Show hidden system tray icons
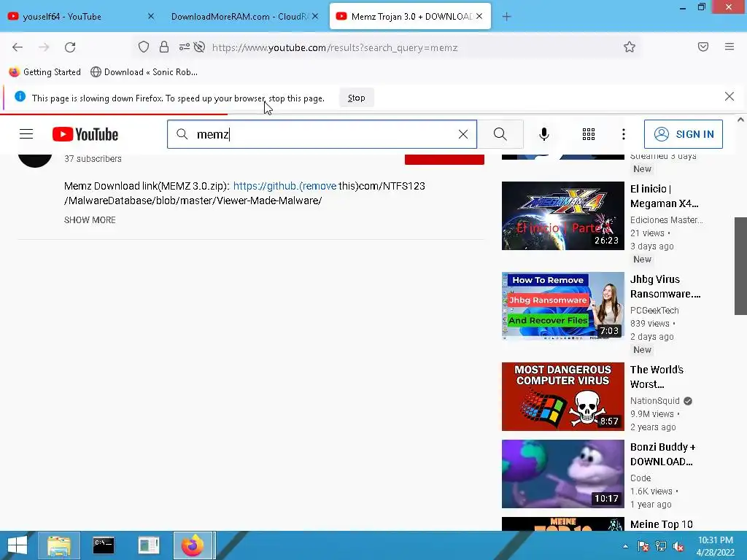 tap(625, 546)
